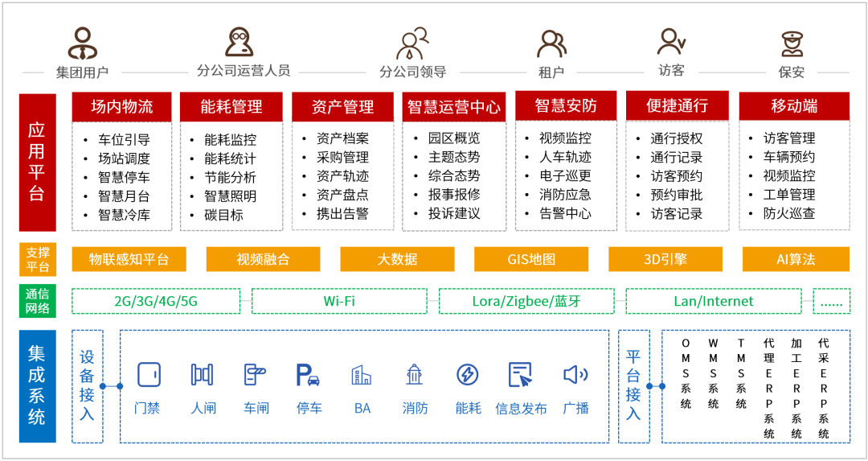868x461 pixels.
Task: Click the 大数据 orange block
Action: (397, 259)
